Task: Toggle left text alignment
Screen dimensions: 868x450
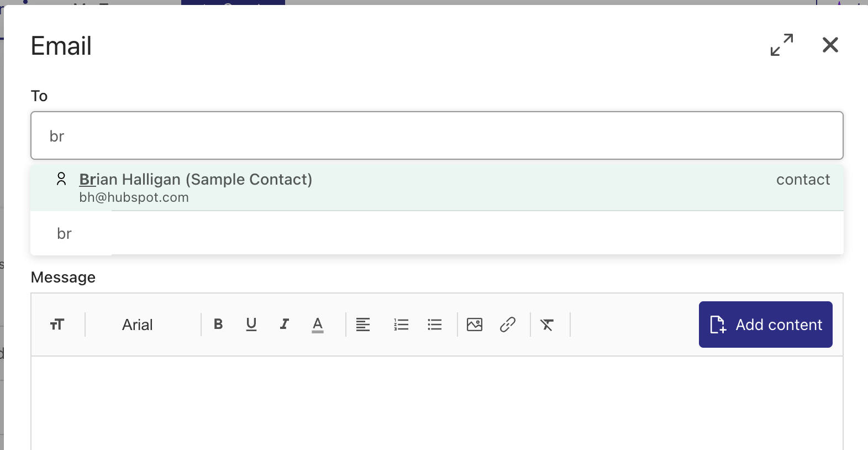Action: 363,325
